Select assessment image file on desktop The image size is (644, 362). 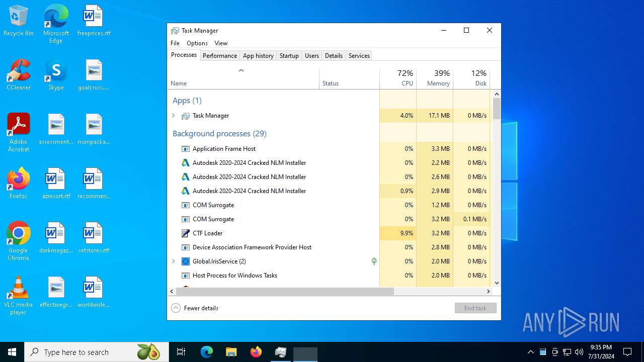56,130
